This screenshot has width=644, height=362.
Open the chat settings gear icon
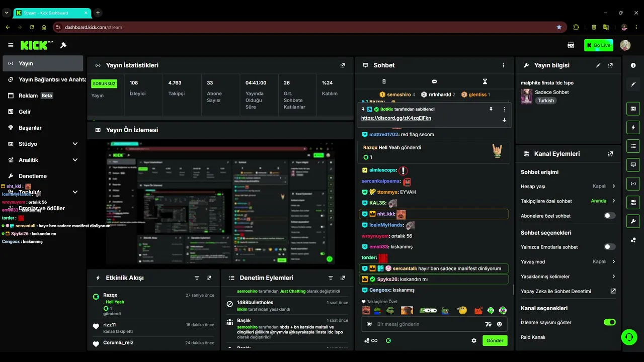pyautogui.click(x=473, y=340)
